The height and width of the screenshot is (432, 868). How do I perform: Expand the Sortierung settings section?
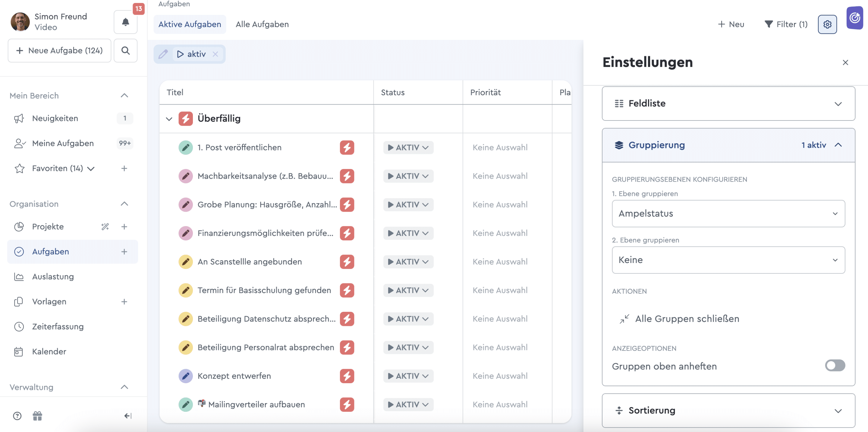[x=728, y=410]
